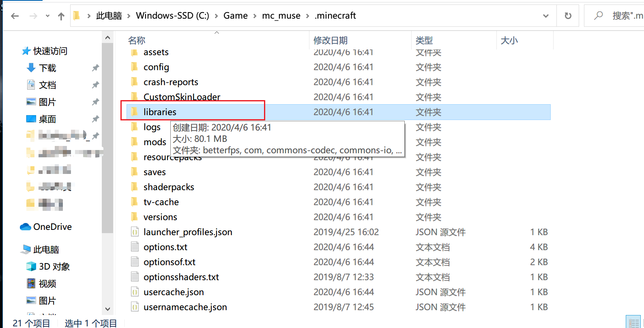Select usernamecache.json file icon
The width and height of the screenshot is (644, 328).
pyautogui.click(x=135, y=307)
